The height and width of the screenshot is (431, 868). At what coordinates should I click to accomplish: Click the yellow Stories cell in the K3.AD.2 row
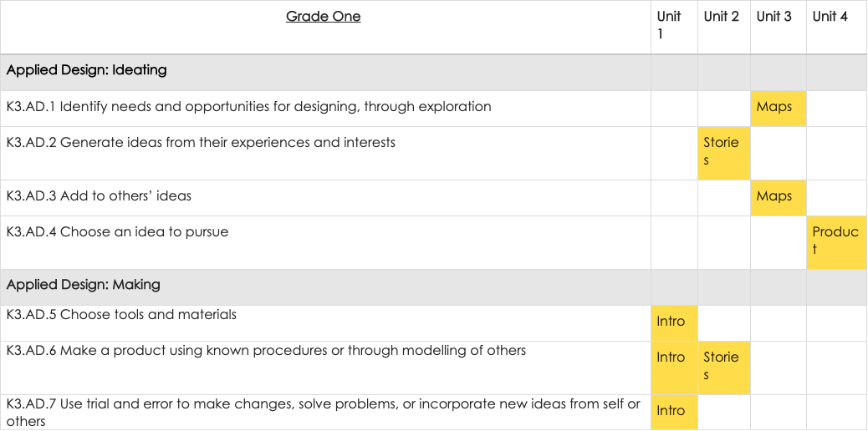pos(723,152)
